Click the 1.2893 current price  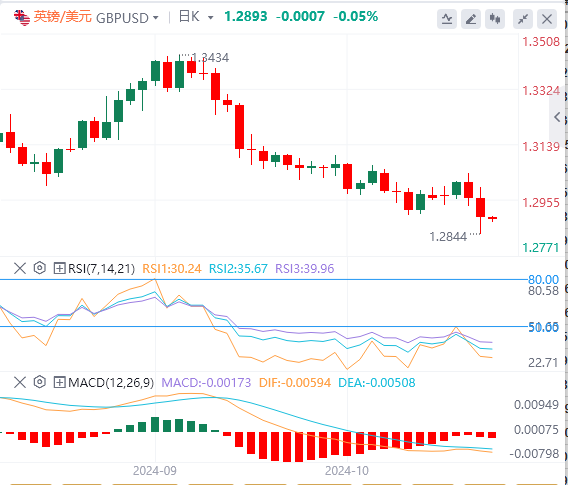(x=246, y=16)
